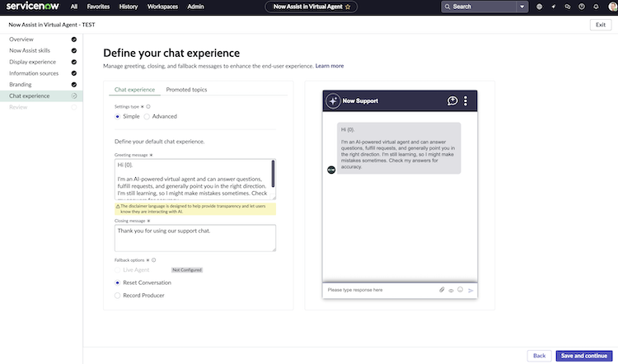Click the chat preview kebab menu icon
Viewport: 618px width, 364px height.
466,100
